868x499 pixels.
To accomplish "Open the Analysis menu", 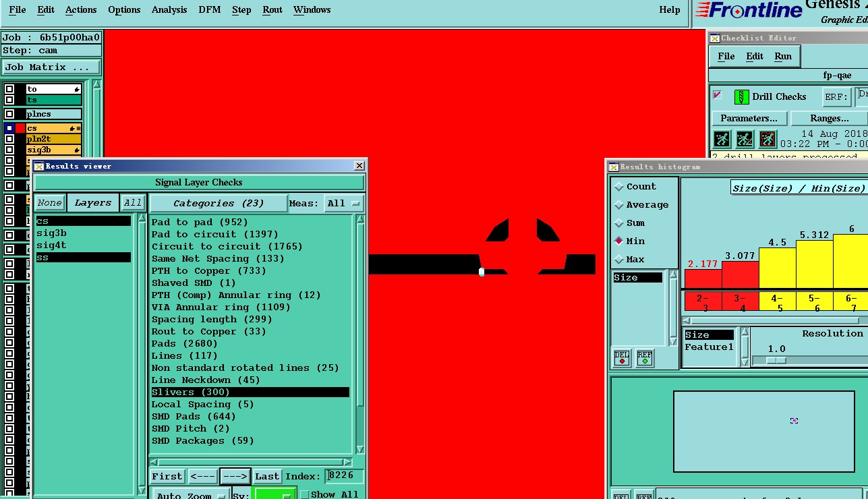I will 169,10.
